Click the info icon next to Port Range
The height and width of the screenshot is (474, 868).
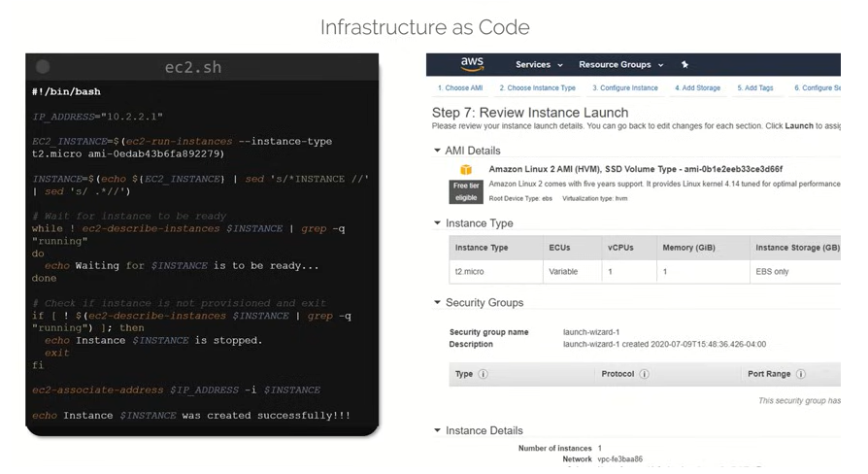(x=800, y=374)
